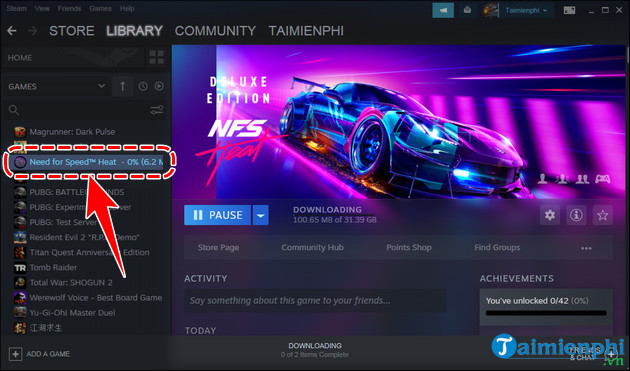Open the notifications bell icon
The image size is (630, 371).
pyautogui.click(x=467, y=10)
